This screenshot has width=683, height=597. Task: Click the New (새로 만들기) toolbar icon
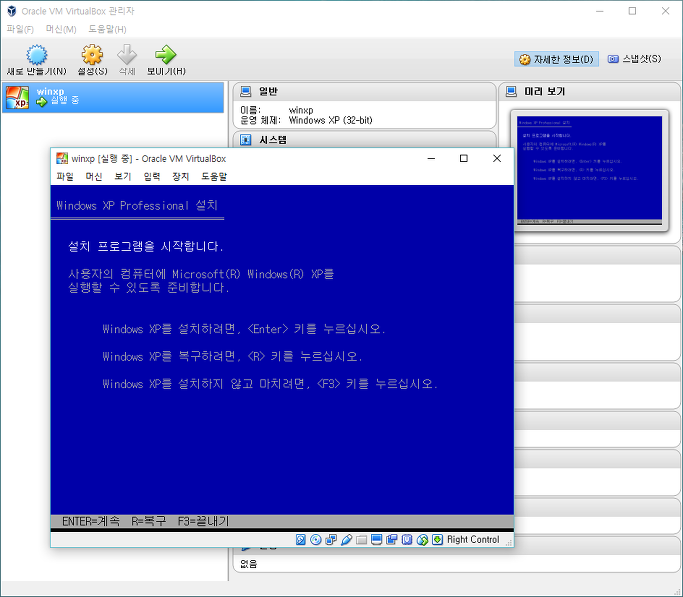(37, 55)
